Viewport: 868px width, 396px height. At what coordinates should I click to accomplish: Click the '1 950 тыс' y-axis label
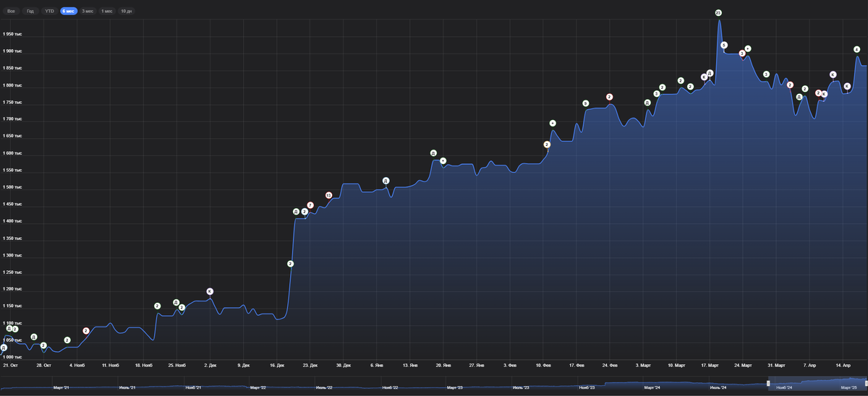tap(12, 34)
